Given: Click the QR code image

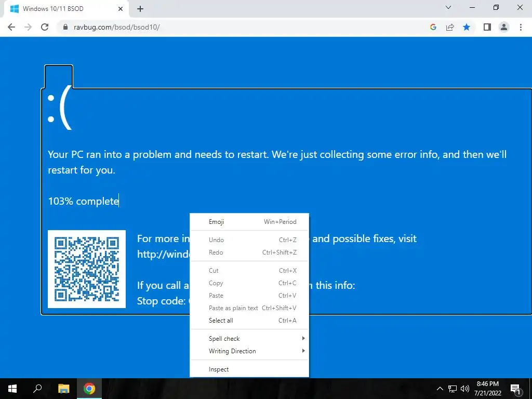Looking at the screenshot, I should point(87,269).
